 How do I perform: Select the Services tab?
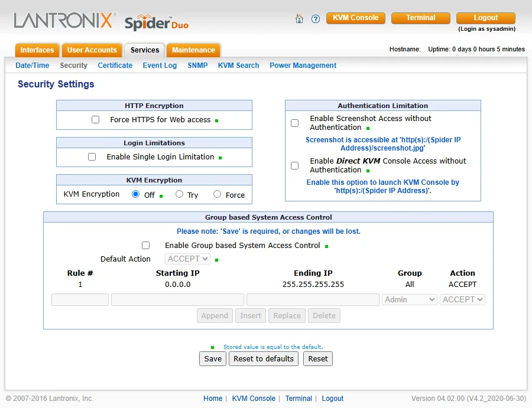click(145, 50)
